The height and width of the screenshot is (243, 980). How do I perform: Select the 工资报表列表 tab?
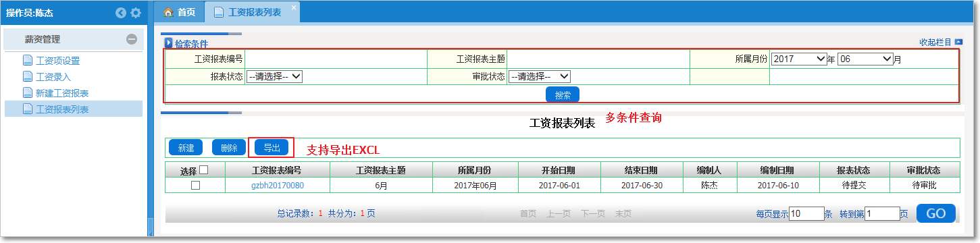(253, 13)
